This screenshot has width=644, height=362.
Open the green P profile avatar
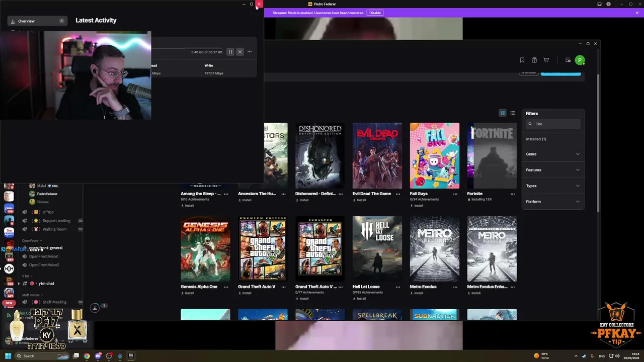[580, 60]
